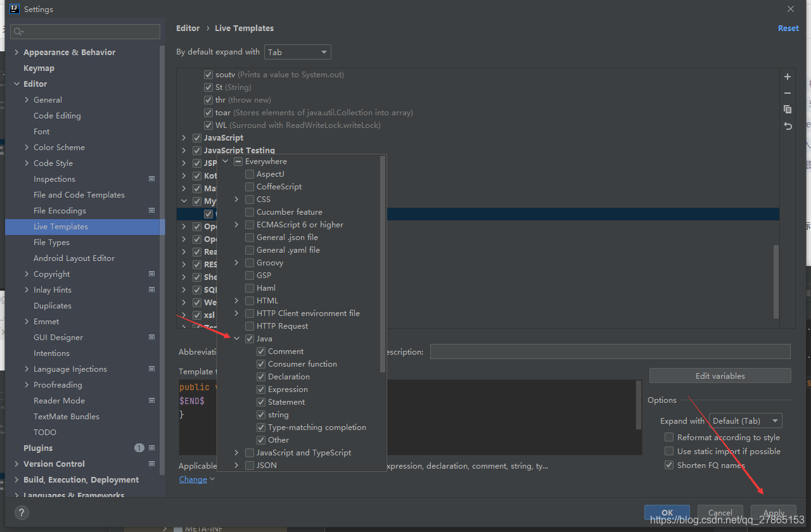
Task: Click the project-level icon next to Inspections
Action: [151, 179]
